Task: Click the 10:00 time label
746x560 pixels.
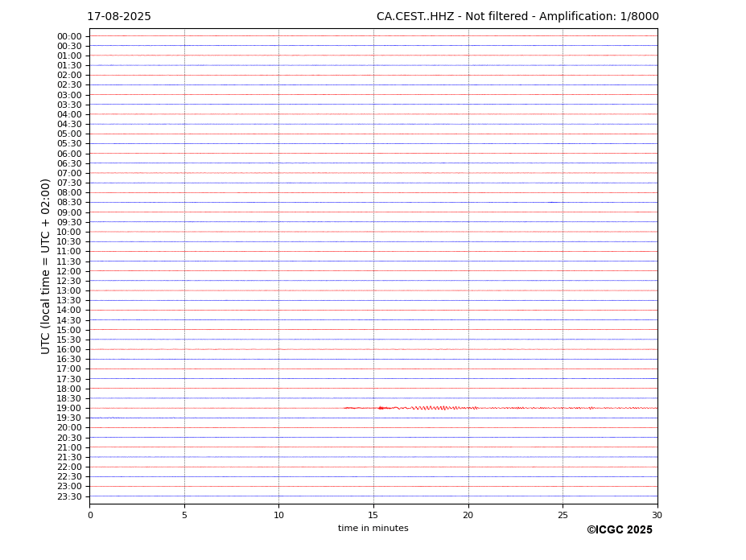Action: (69, 233)
